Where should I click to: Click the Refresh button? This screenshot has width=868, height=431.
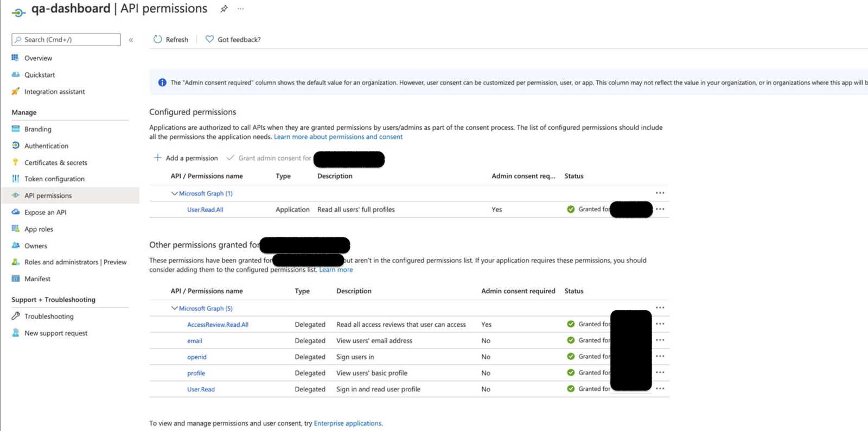(171, 40)
